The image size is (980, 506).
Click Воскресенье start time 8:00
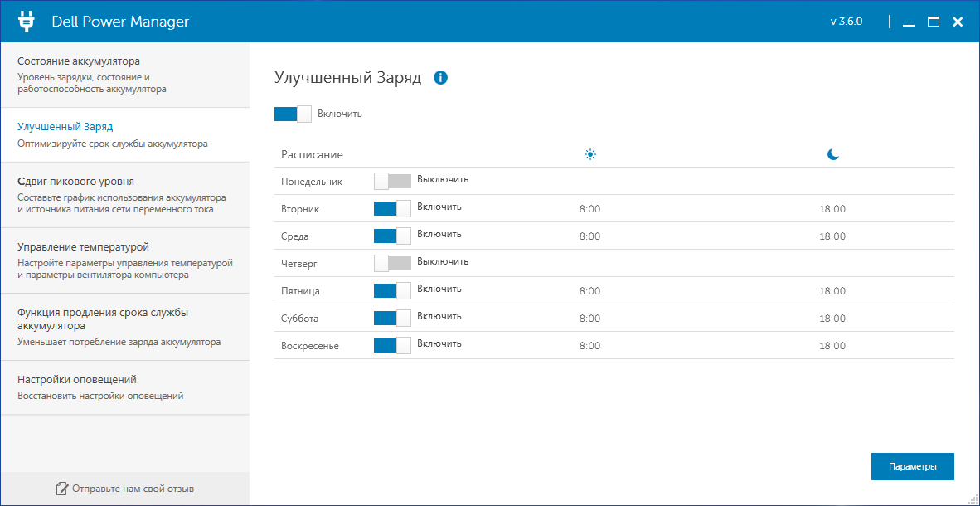pyautogui.click(x=590, y=346)
